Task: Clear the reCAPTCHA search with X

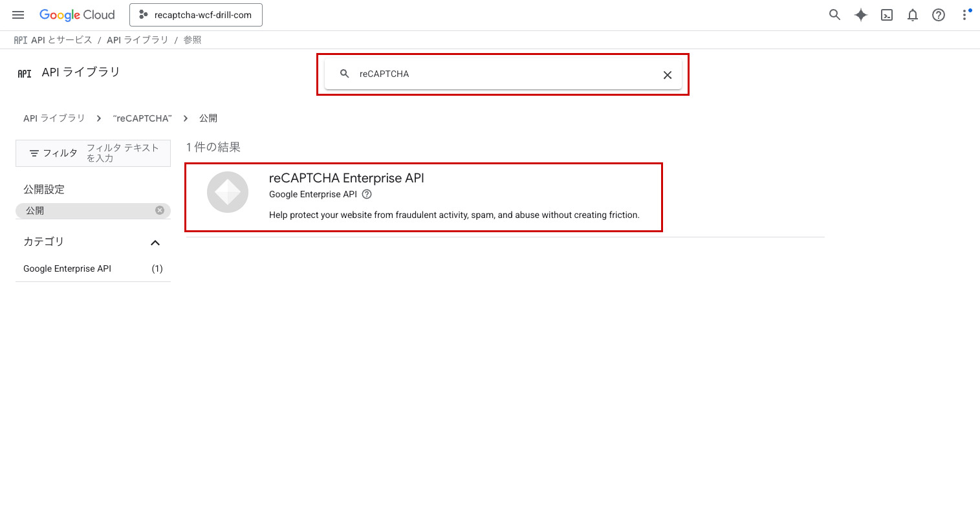Action: point(668,75)
